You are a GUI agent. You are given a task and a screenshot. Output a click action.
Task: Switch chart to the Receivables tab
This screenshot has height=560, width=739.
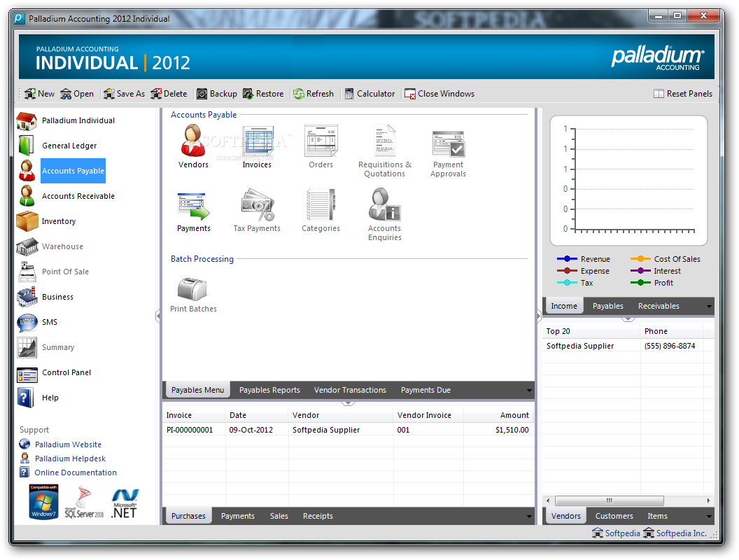(x=659, y=306)
